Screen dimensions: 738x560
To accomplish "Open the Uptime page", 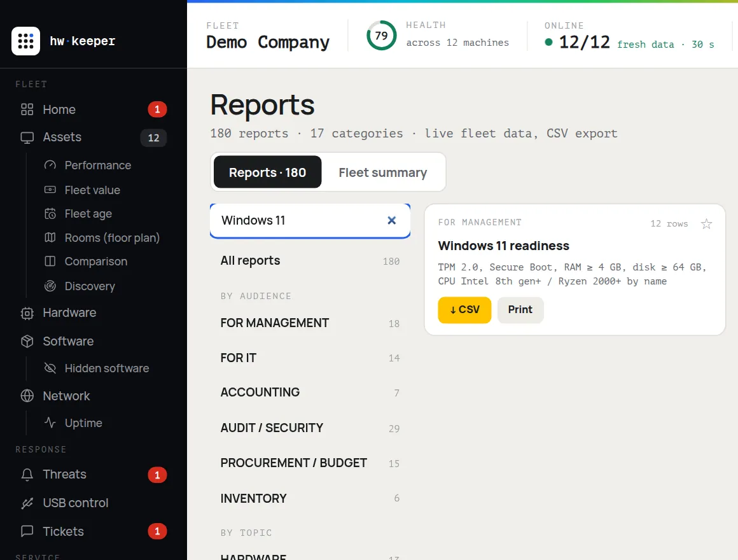I will tap(83, 423).
